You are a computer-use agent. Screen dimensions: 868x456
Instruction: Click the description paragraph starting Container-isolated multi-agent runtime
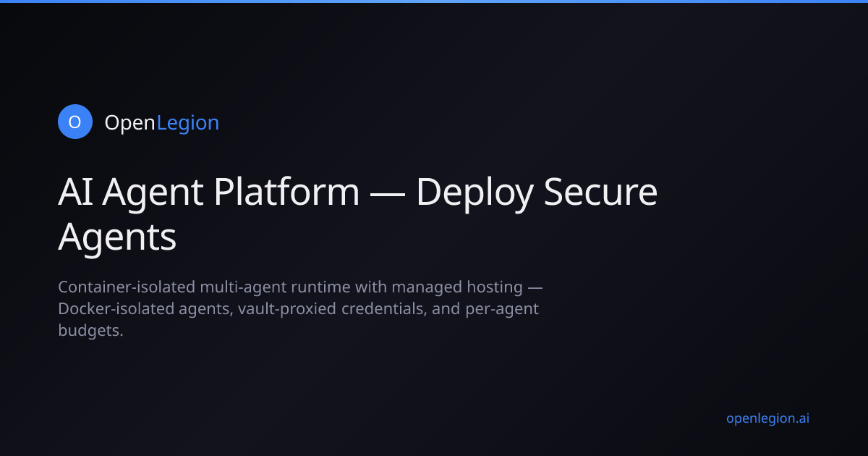[x=300, y=309]
